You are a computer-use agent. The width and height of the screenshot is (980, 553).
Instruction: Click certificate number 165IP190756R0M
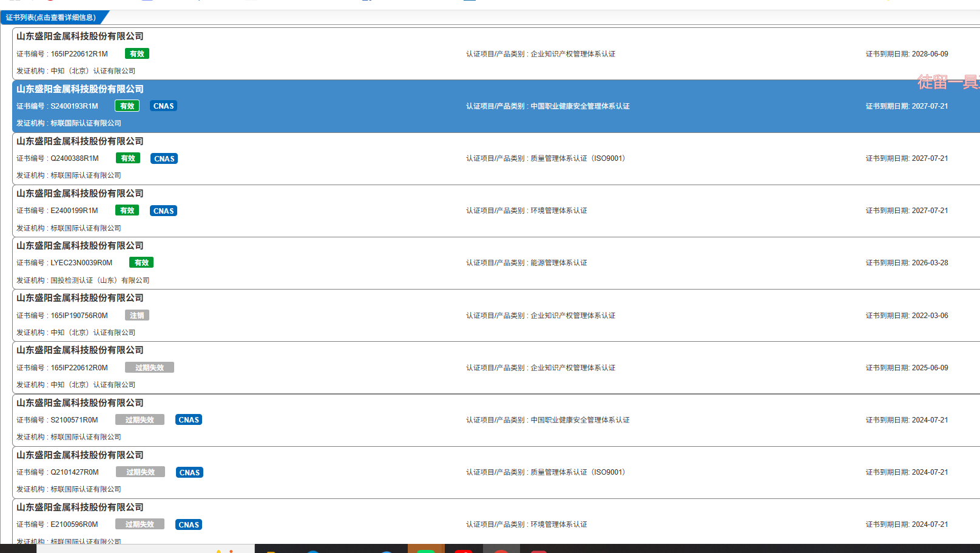(79, 316)
